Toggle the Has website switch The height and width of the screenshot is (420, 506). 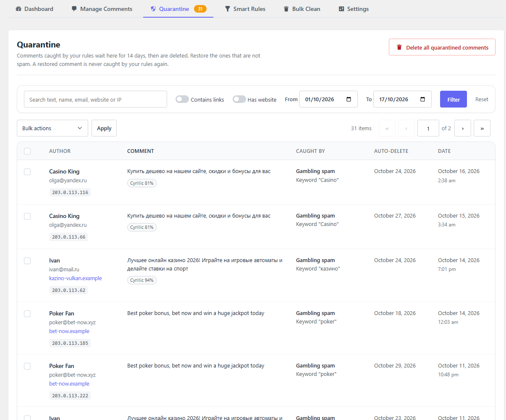(239, 99)
